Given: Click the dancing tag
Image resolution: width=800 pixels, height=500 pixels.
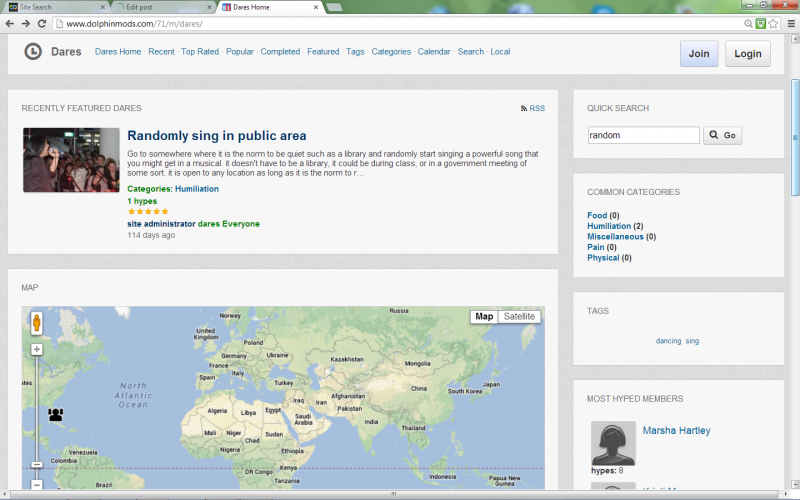Looking at the screenshot, I should click(668, 341).
